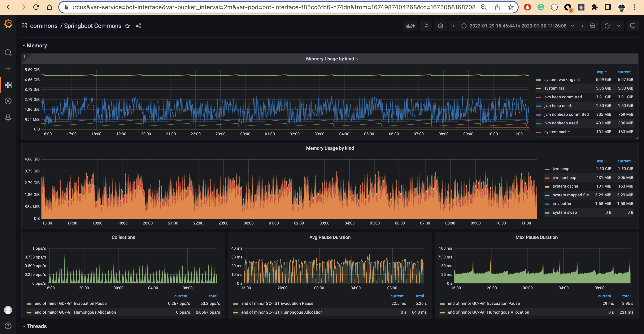644x334 pixels.
Task: Collapse the Memory section
Action: coord(37,45)
